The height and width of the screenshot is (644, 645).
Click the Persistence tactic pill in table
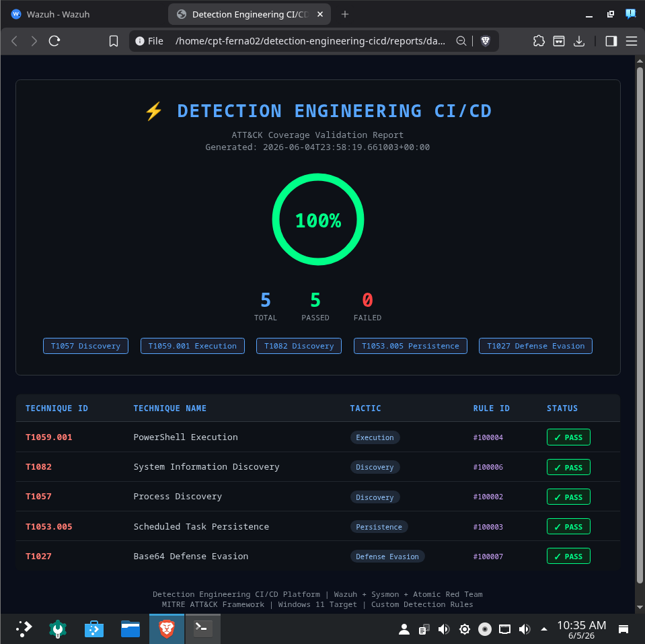379,527
